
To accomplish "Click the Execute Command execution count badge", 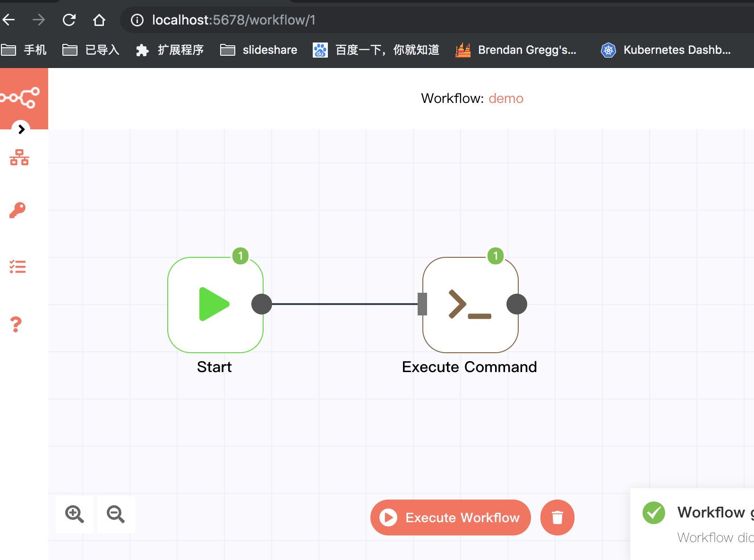I will tap(496, 256).
